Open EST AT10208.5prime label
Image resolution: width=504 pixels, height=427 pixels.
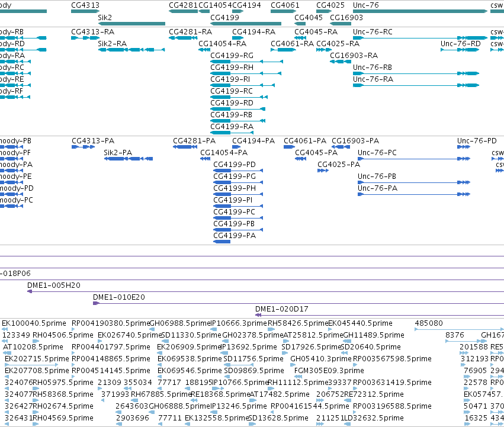(x=33, y=347)
